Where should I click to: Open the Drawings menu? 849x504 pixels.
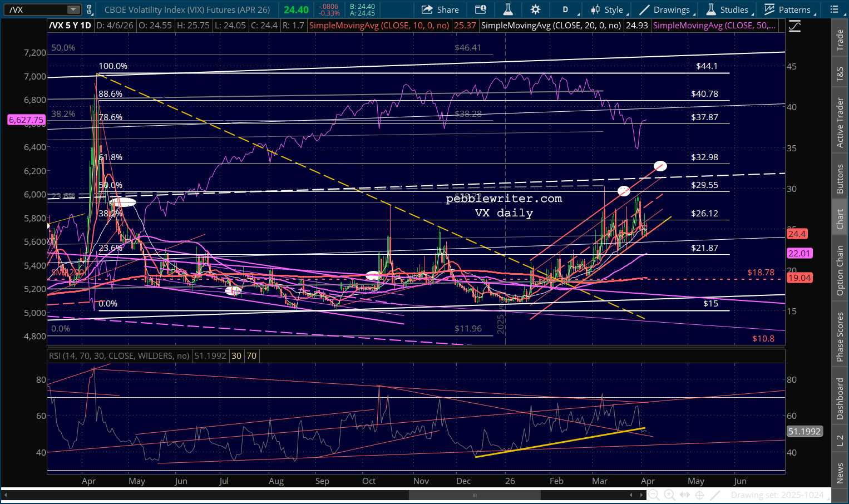665,9
